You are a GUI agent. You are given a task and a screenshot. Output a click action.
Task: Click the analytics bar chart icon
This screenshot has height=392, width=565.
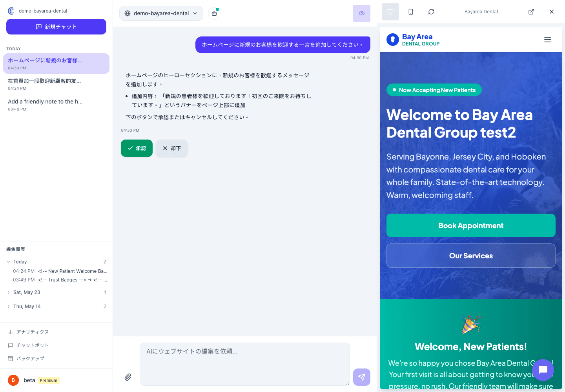[11, 332]
